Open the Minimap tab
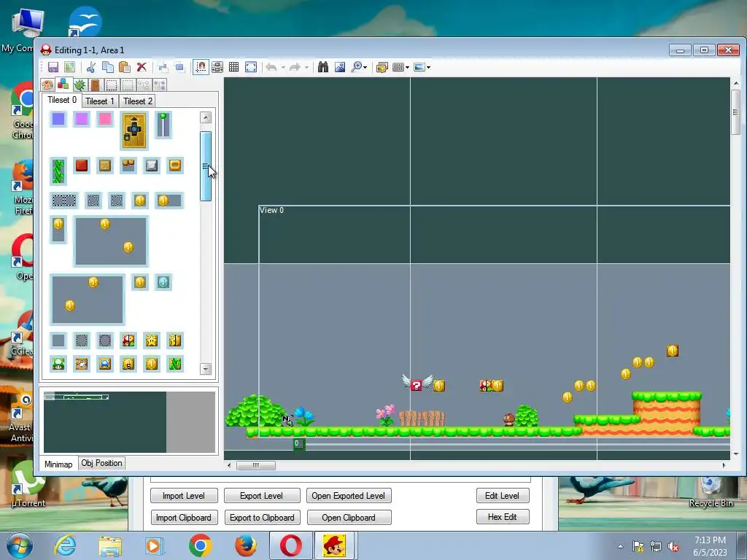This screenshot has width=747, height=560. pos(58,464)
